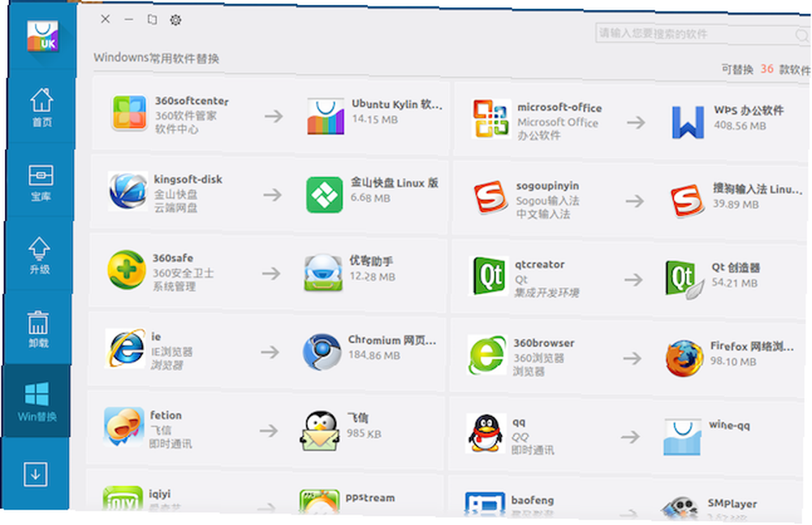Focus the software search input field
Viewport: 812px width, 525px height.
[x=702, y=34]
